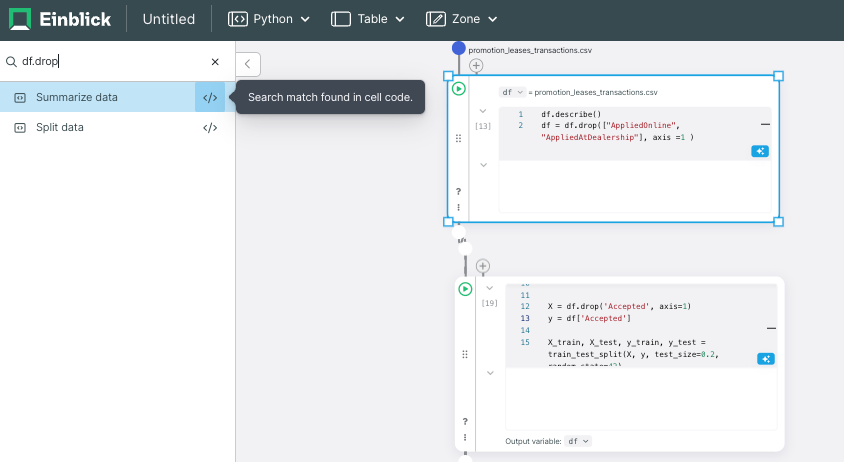The image size is (844, 462).
Task: Open the df input variable dropdown
Action: (x=512, y=92)
